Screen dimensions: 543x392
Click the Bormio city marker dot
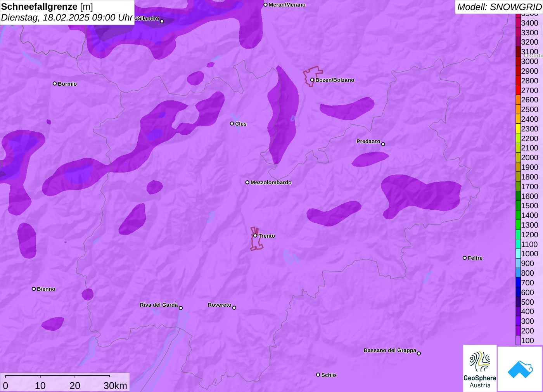point(55,84)
